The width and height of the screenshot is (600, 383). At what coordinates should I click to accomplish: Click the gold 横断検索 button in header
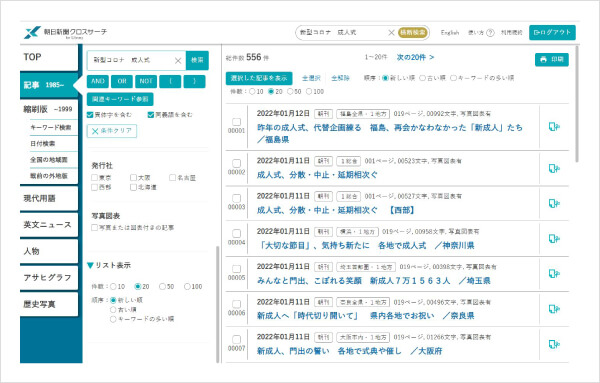(x=413, y=33)
